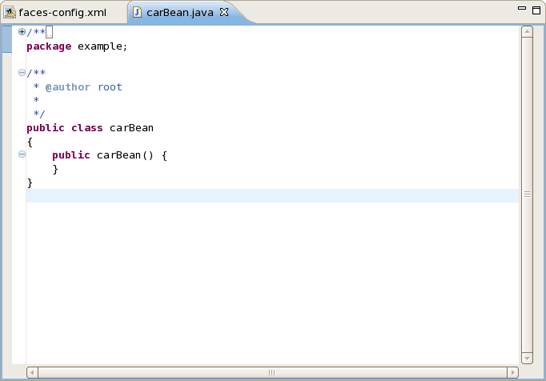Click the 'package' keyword
The image size is (546, 381).
[49, 47]
